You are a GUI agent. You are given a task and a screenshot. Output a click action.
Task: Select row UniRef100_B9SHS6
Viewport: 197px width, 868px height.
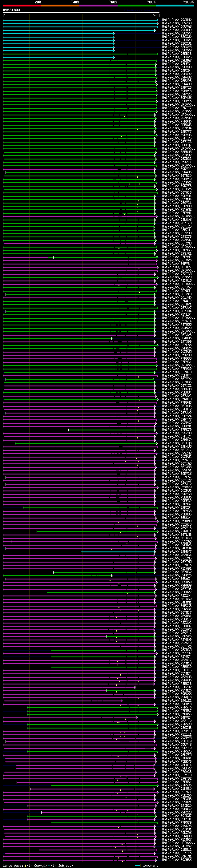(177, 860)
